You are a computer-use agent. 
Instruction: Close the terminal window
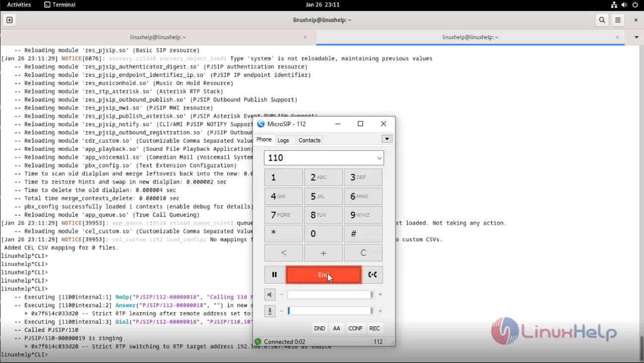pos(636,20)
